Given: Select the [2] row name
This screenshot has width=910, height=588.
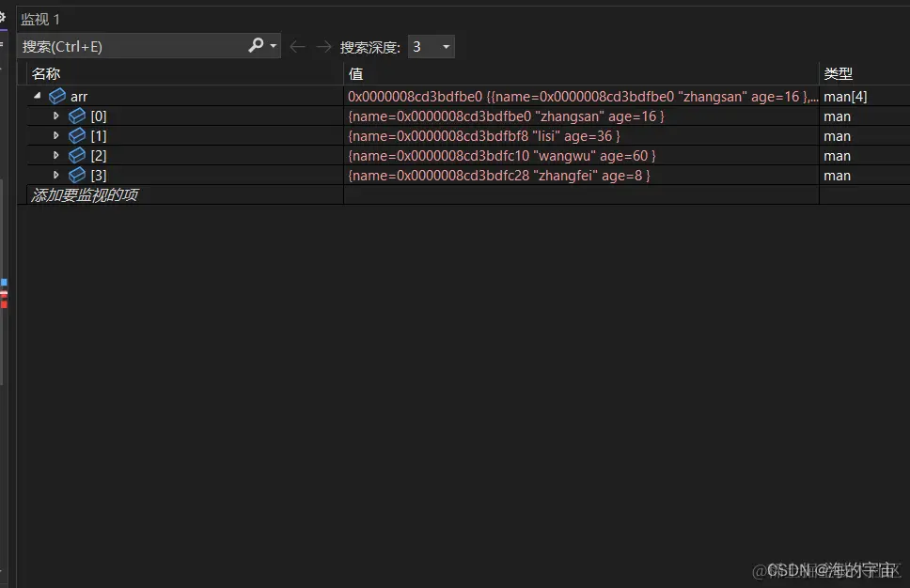Looking at the screenshot, I should pyautogui.click(x=99, y=156).
